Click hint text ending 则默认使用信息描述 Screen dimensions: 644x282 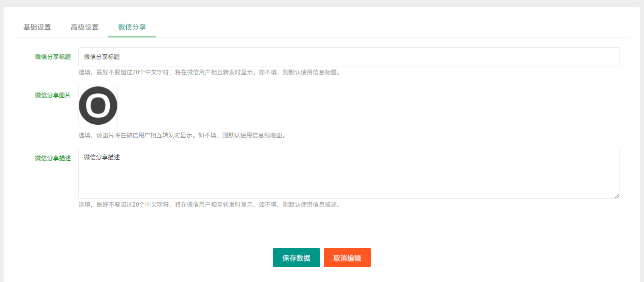210,205
